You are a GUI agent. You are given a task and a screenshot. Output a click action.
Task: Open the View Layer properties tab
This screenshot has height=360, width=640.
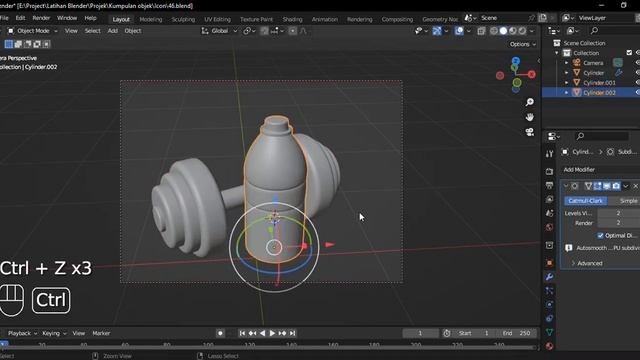[549, 199]
